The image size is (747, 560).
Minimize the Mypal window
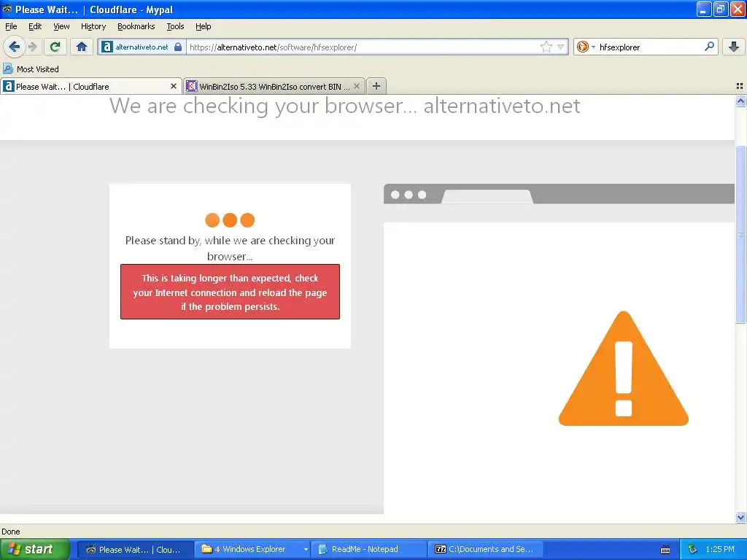coord(703,9)
